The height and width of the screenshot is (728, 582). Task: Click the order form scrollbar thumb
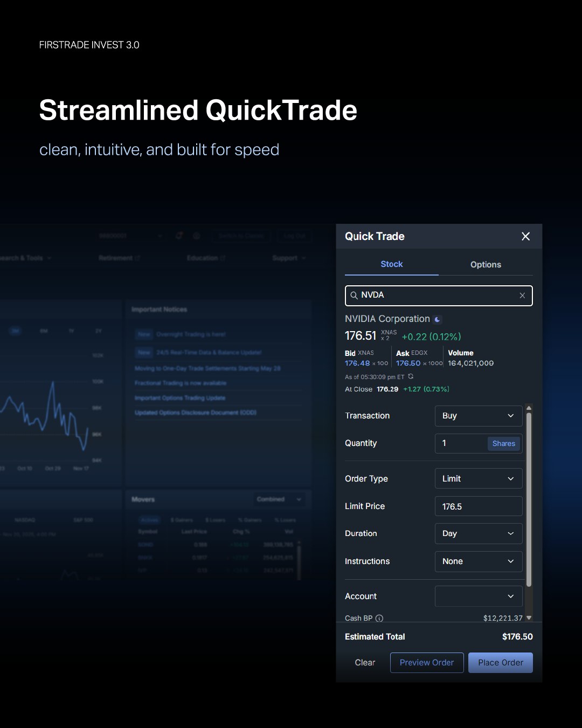[529, 500]
